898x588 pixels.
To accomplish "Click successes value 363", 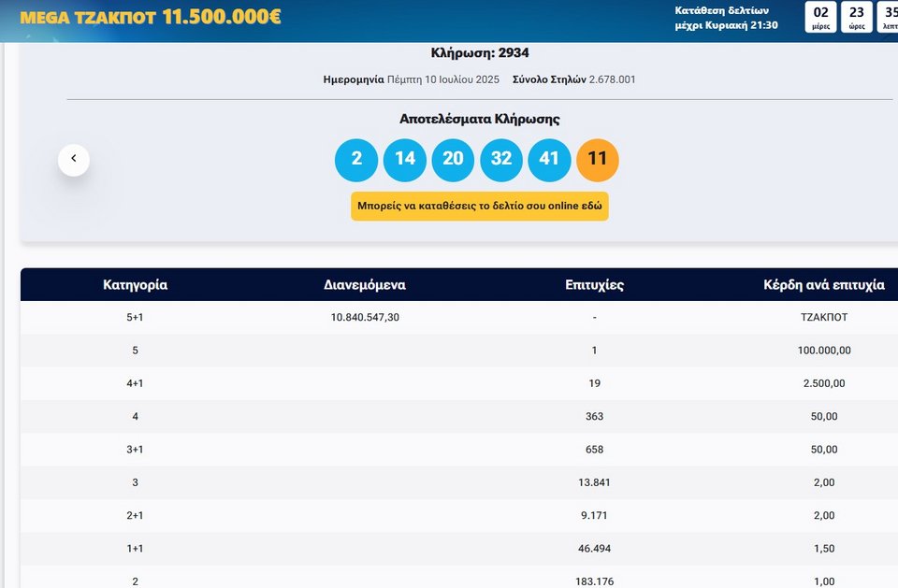I will [x=595, y=416].
